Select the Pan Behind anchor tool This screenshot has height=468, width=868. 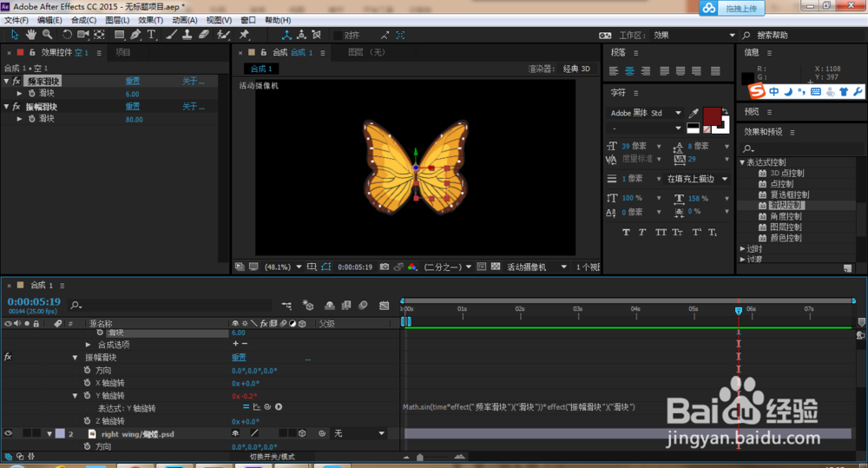(99, 35)
